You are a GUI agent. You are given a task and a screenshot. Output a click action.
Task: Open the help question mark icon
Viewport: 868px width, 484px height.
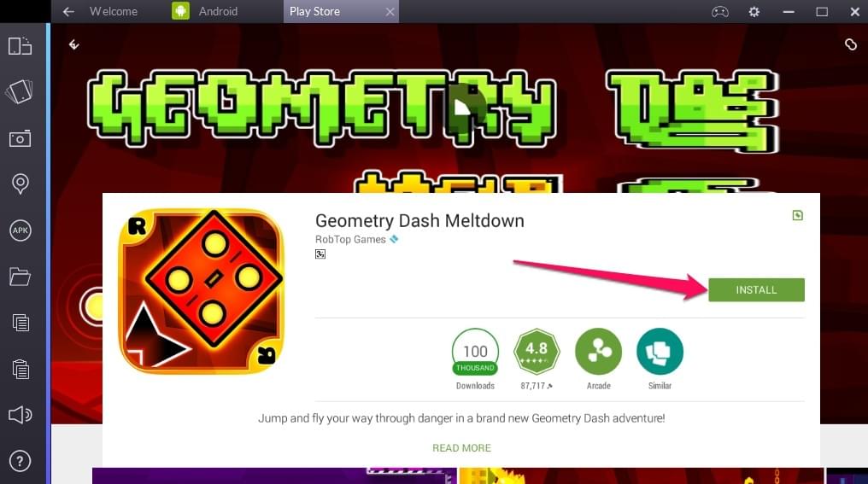coord(21,461)
